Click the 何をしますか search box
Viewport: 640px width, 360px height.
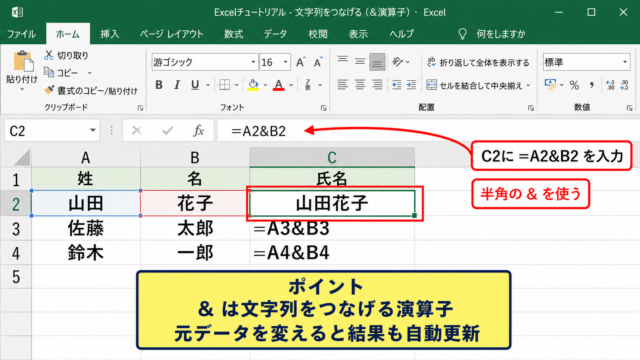click(x=501, y=34)
